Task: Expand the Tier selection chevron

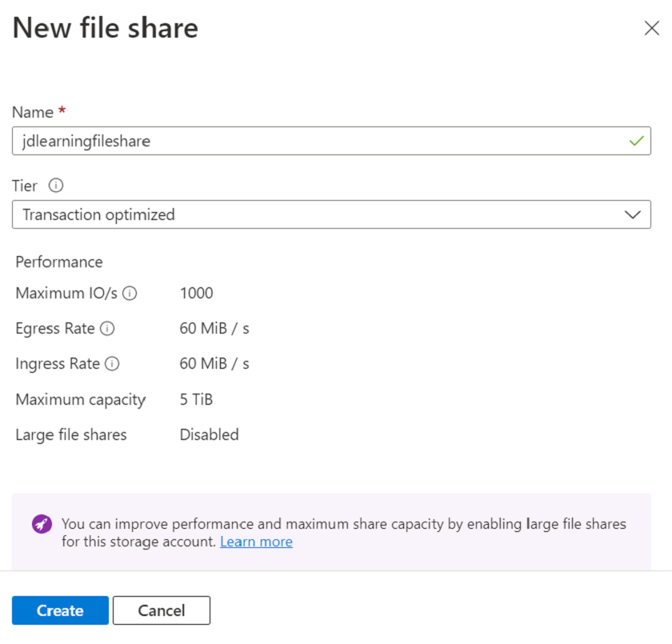Action: pyautogui.click(x=632, y=214)
